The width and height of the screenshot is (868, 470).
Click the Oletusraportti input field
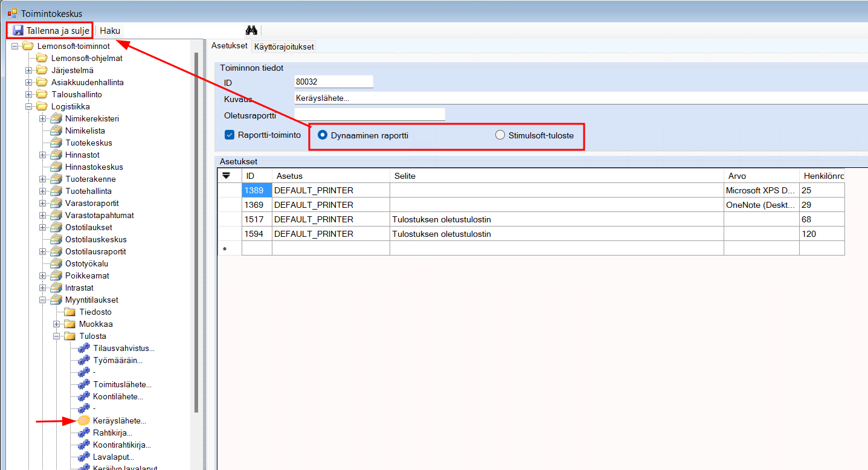369,114
